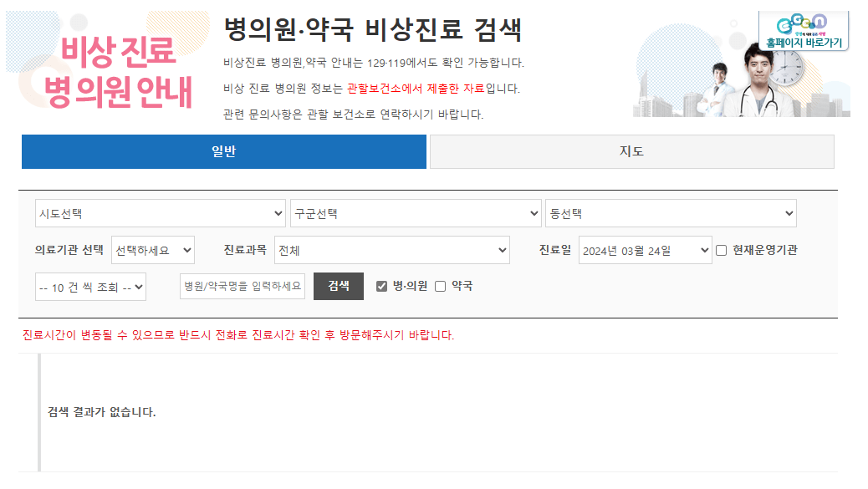Click the 관할 보건소로 연락 notice line
The image size is (868, 489).
(353, 115)
